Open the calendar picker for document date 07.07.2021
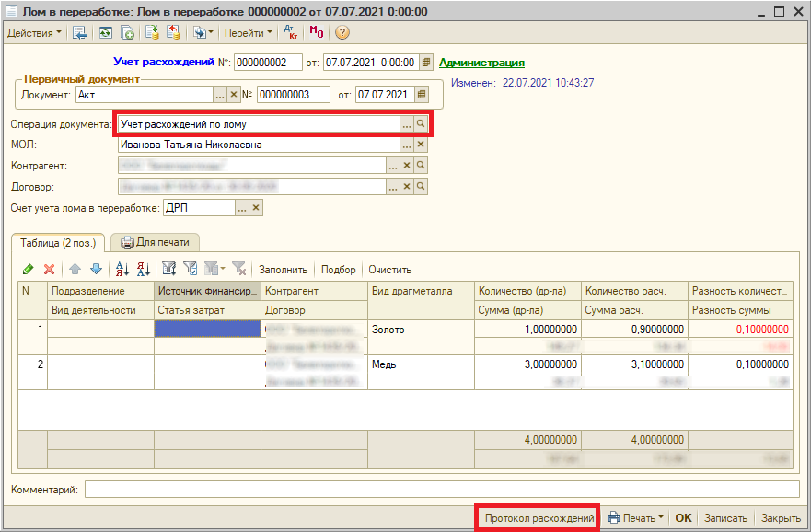This screenshot has width=811, height=532. click(x=422, y=95)
